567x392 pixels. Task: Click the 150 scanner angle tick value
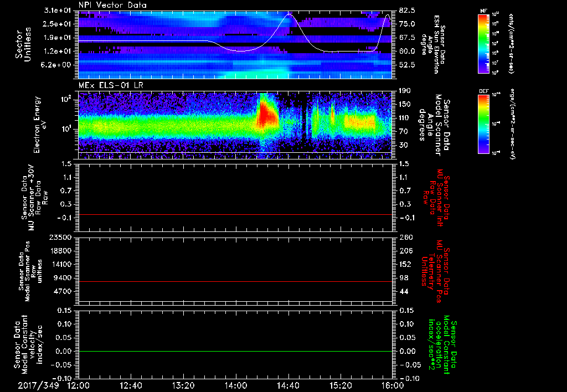click(405, 104)
